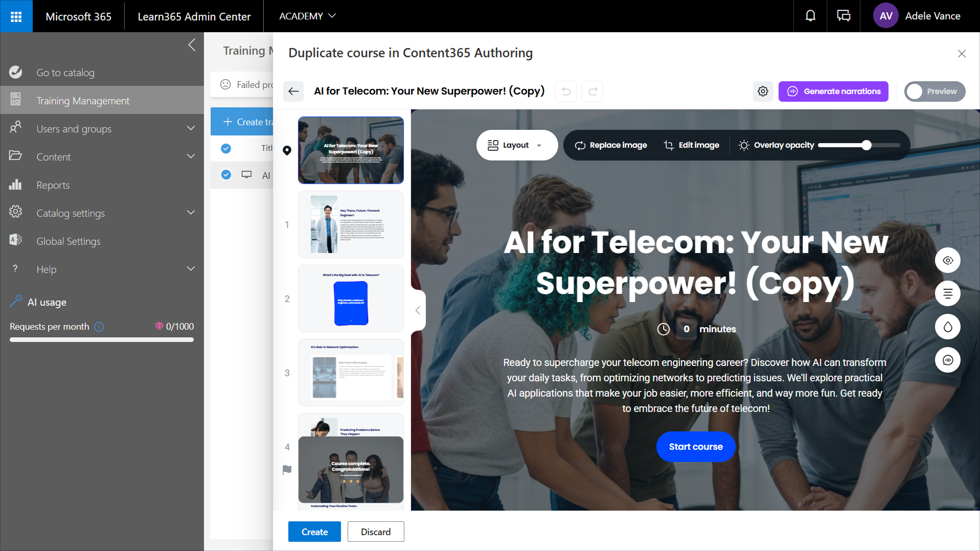This screenshot has width=980, height=551.
Task: Click the back arrow beside course title
Action: coord(293,91)
